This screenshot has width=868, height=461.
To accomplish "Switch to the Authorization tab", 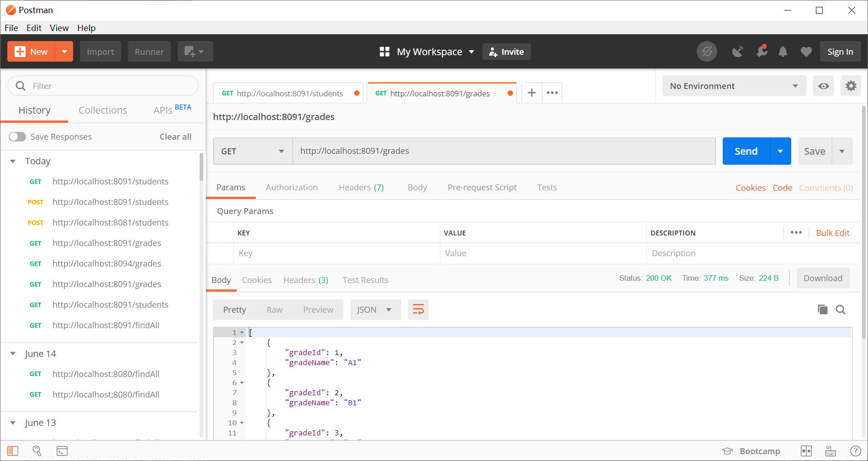I will pos(291,188).
